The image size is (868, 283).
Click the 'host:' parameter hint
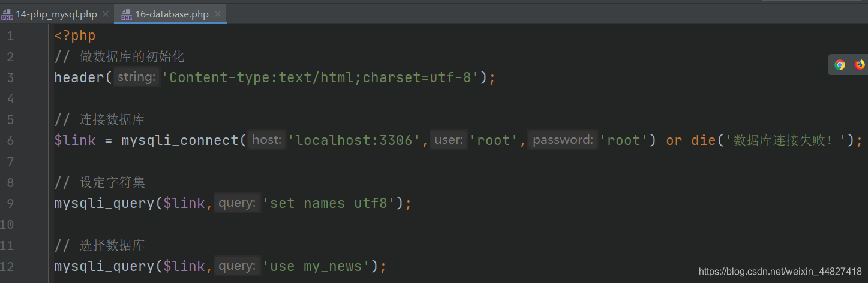pos(267,140)
